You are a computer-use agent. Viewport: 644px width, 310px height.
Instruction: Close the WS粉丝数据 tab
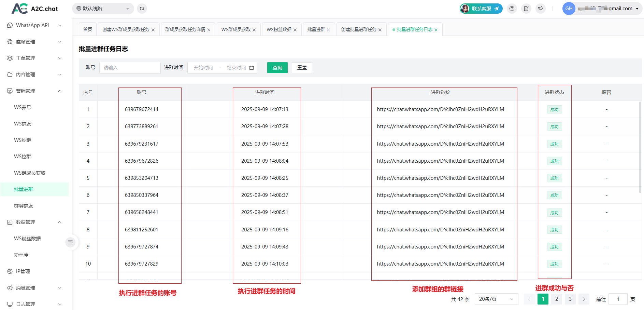(x=295, y=30)
